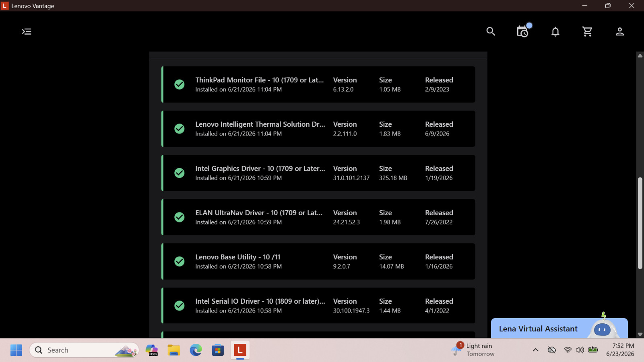This screenshot has height=362, width=644.
Task: Click version 2.2.111.0 value
Action: [345, 134]
